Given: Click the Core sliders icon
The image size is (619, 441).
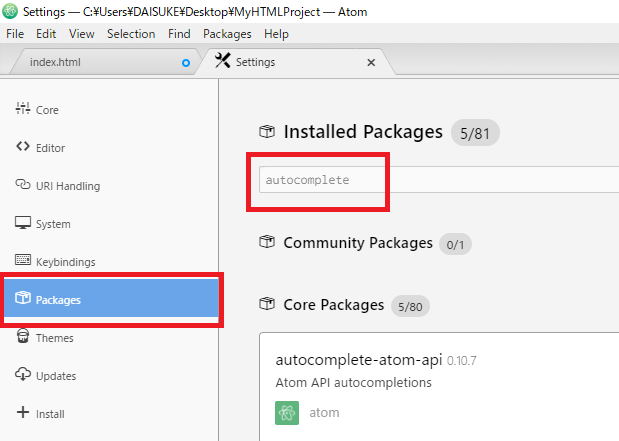Looking at the screenshot, I should point(23,108).
